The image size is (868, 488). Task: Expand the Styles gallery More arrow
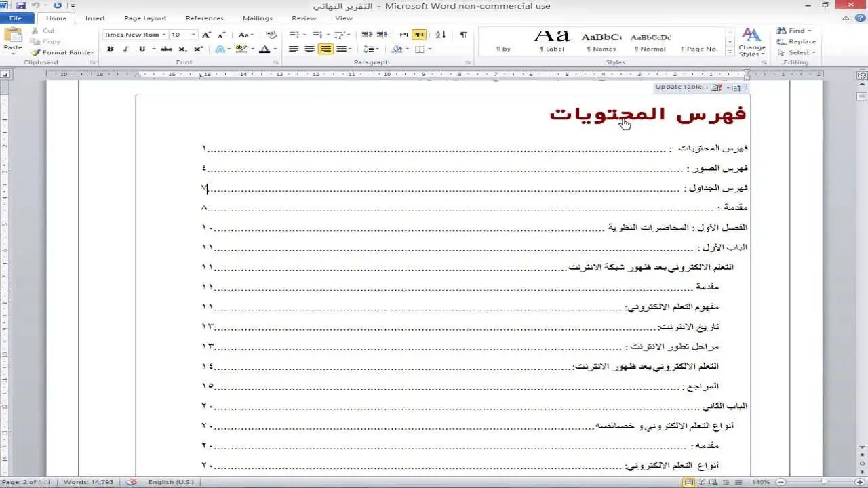click(730, 52)
